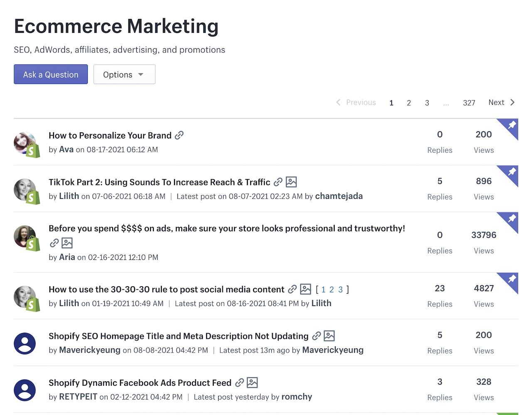Jump to page 327 in pagination
The image size is (532, 415).
[469, 103]
